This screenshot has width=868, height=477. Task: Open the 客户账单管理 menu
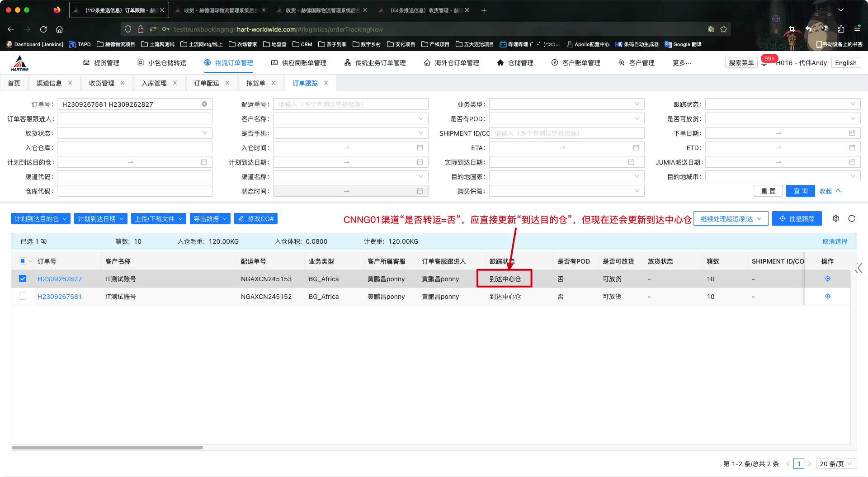576,63
